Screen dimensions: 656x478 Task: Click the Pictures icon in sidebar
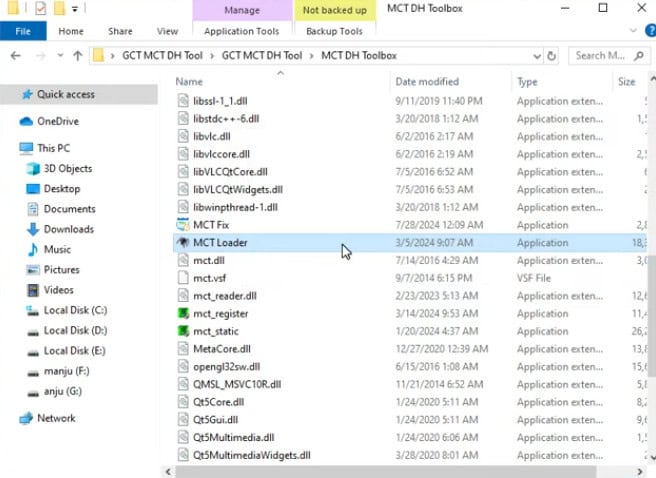33,270
